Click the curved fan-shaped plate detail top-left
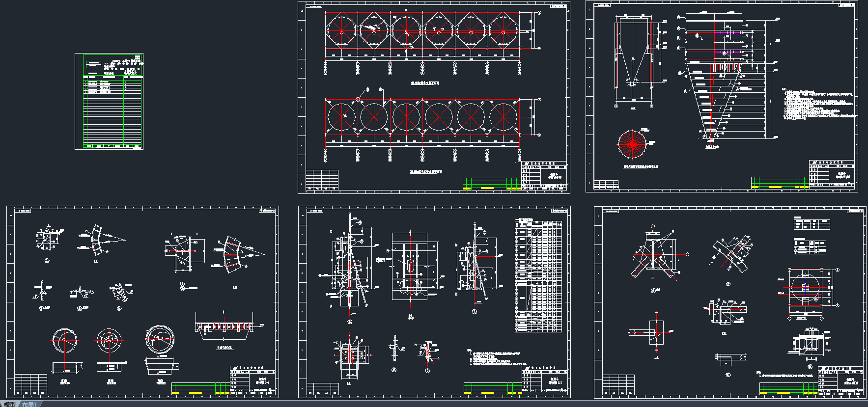This screenshot has width=868, height=407. click(x=98, y=240)
